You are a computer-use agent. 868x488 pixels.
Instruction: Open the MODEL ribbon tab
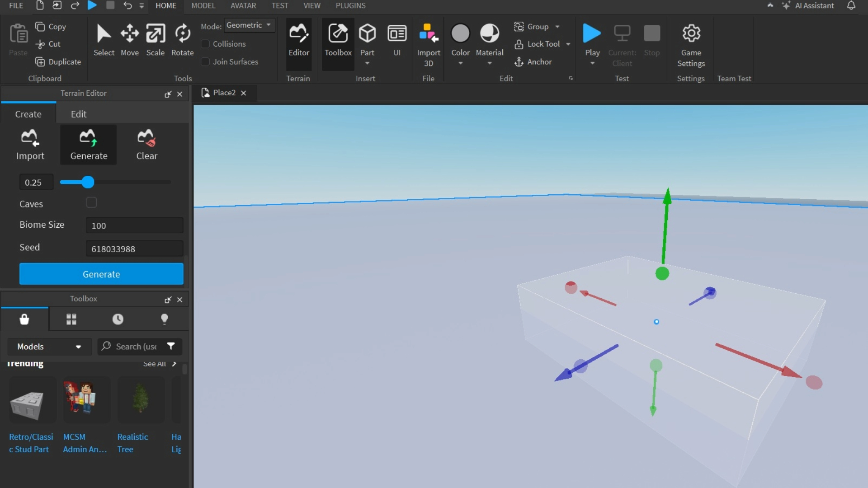[x=203, y=6]
